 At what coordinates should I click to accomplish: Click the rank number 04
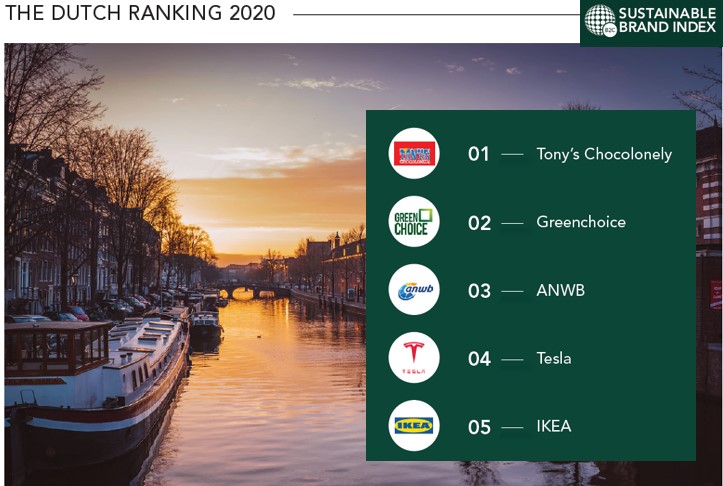tap(480, 359)
